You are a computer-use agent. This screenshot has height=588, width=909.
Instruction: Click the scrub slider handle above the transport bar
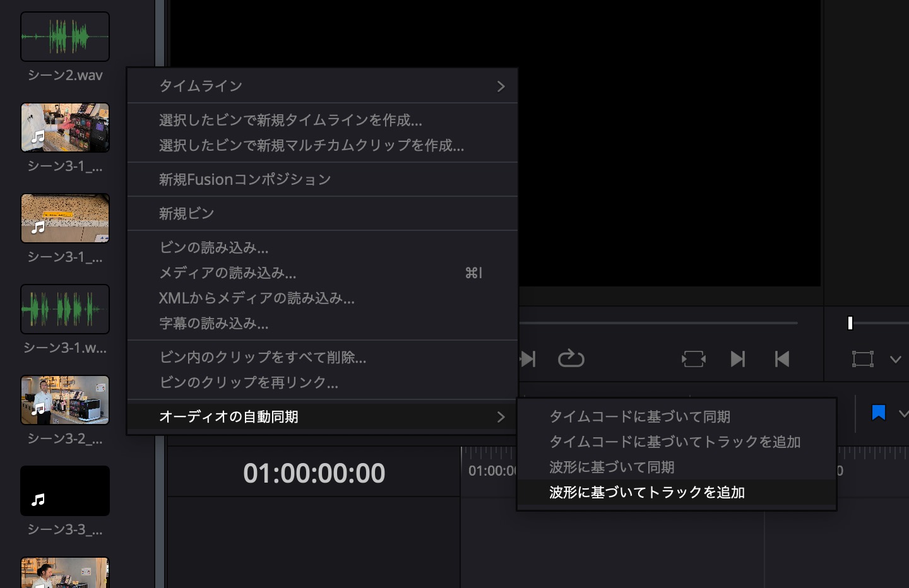(x=850, y=322)
